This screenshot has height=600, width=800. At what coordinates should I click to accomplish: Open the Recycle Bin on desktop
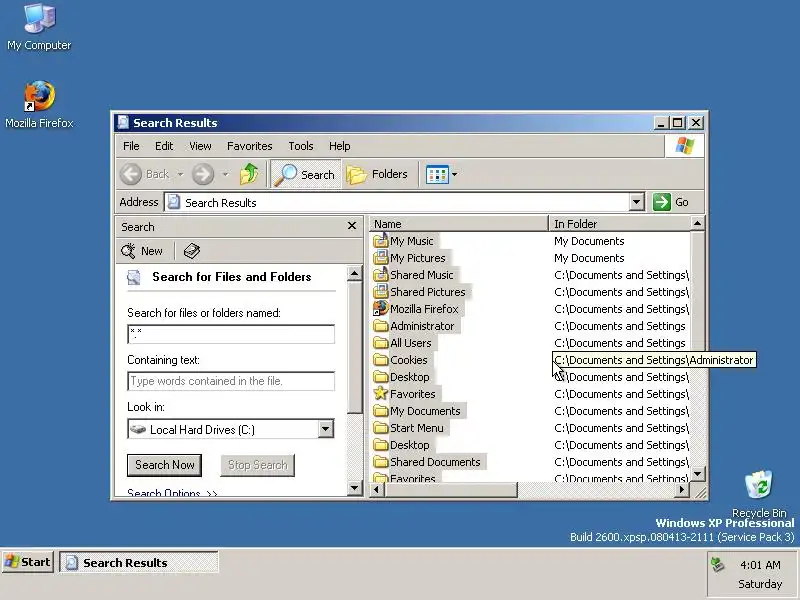pyautogui.click(x=759, y=493)
